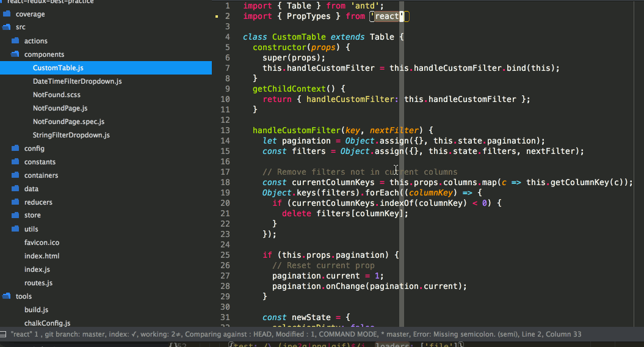
Task: Open routes.js file
Action: coord(38,283)
